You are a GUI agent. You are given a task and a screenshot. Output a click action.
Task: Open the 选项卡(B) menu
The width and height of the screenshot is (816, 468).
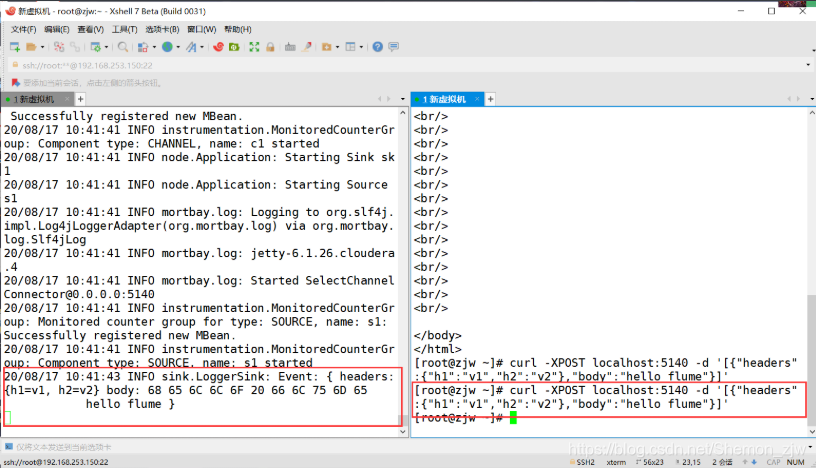point(162,29)
